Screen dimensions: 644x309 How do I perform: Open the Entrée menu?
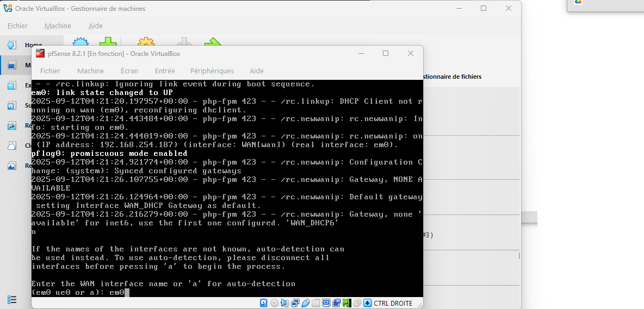click(x=165, y=71)
